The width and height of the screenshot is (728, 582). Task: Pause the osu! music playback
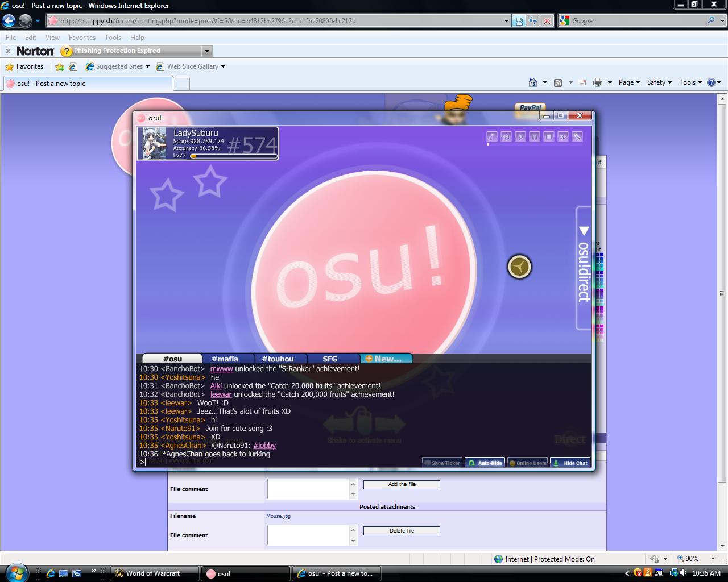(x=534, y=136)
